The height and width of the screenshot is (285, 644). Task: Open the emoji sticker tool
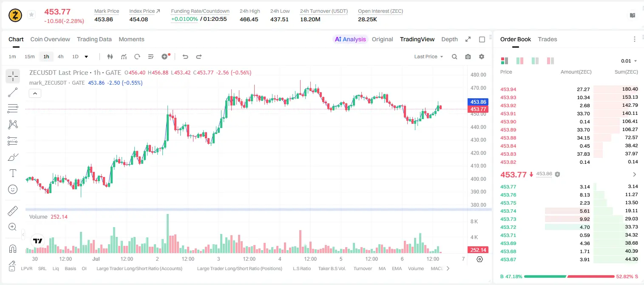point(13,189)
